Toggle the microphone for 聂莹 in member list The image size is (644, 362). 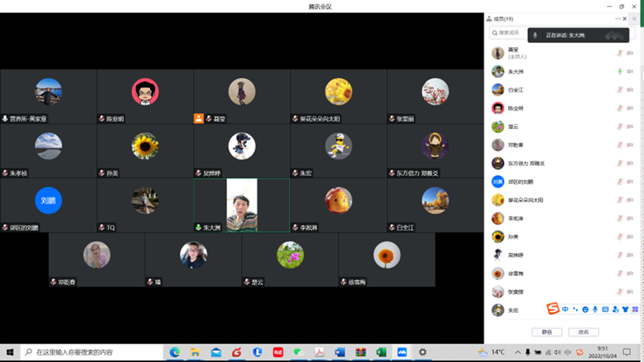pyautogui.click(x=620, y=53)
